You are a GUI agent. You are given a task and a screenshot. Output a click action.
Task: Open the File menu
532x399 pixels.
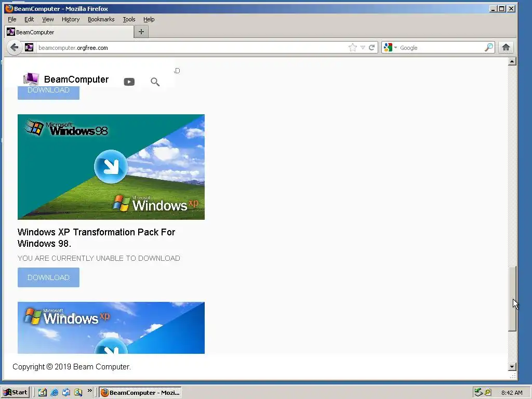[12, 19]
